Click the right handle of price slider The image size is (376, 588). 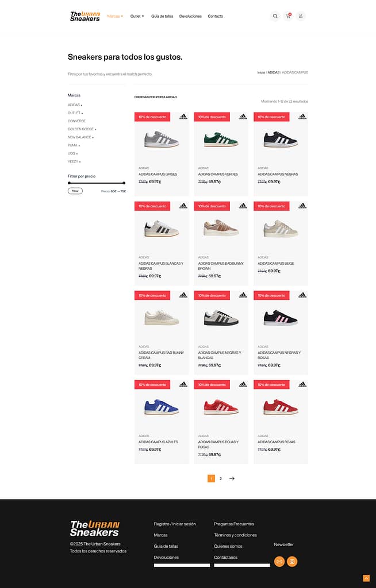tap(124, 183)
